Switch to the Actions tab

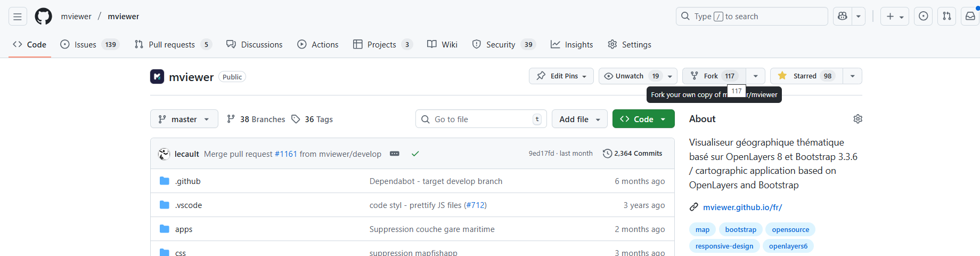coord(318,45)
